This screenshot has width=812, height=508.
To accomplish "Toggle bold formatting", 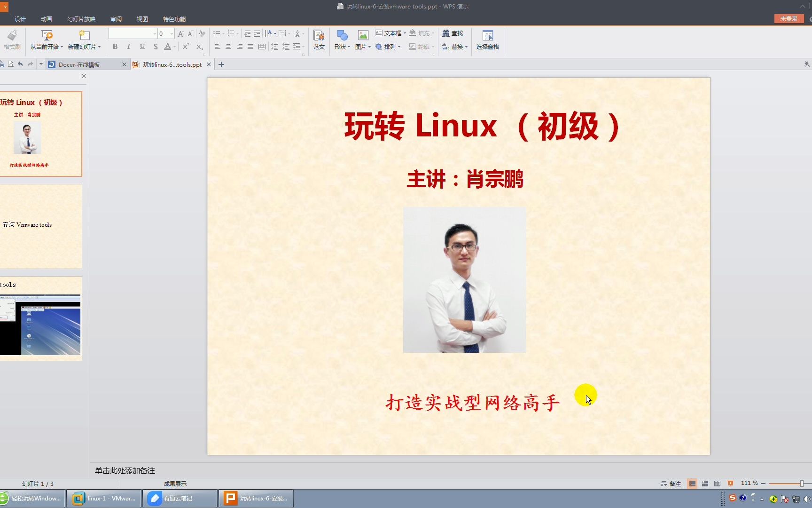I will coord(114,47).
